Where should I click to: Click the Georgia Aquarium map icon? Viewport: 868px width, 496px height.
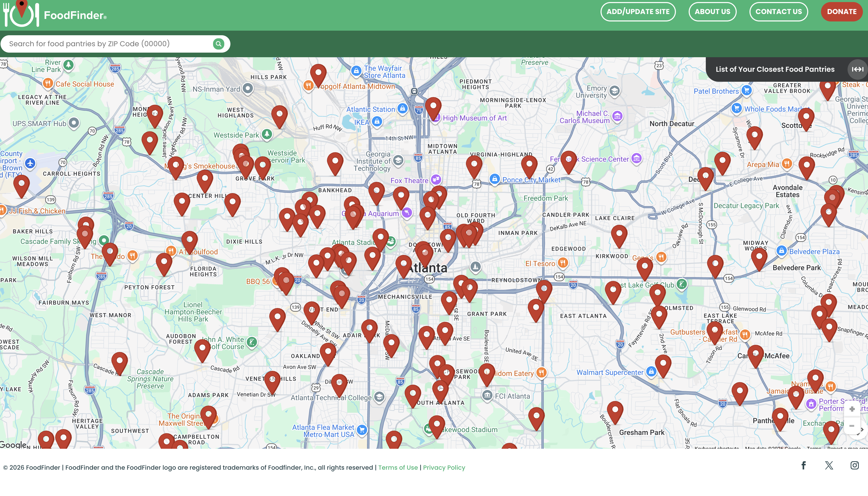click(x=407, y=213)
